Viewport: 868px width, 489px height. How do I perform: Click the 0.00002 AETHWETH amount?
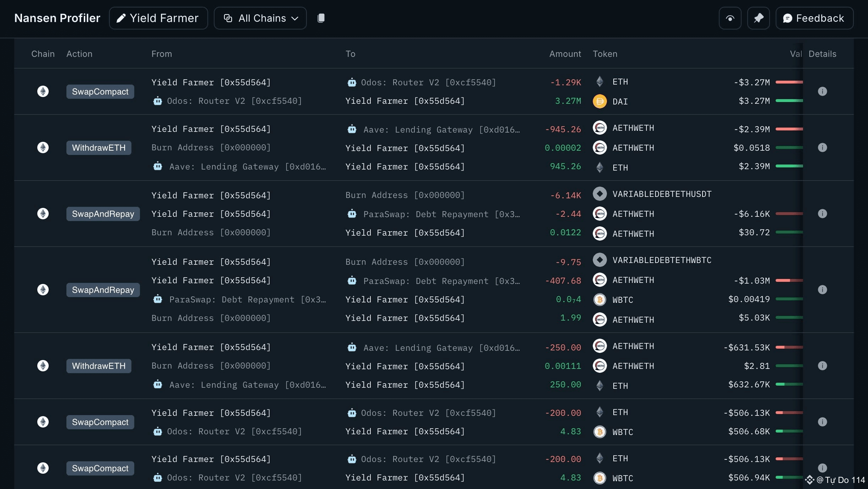pyautogui.click(x=563, y=147)
